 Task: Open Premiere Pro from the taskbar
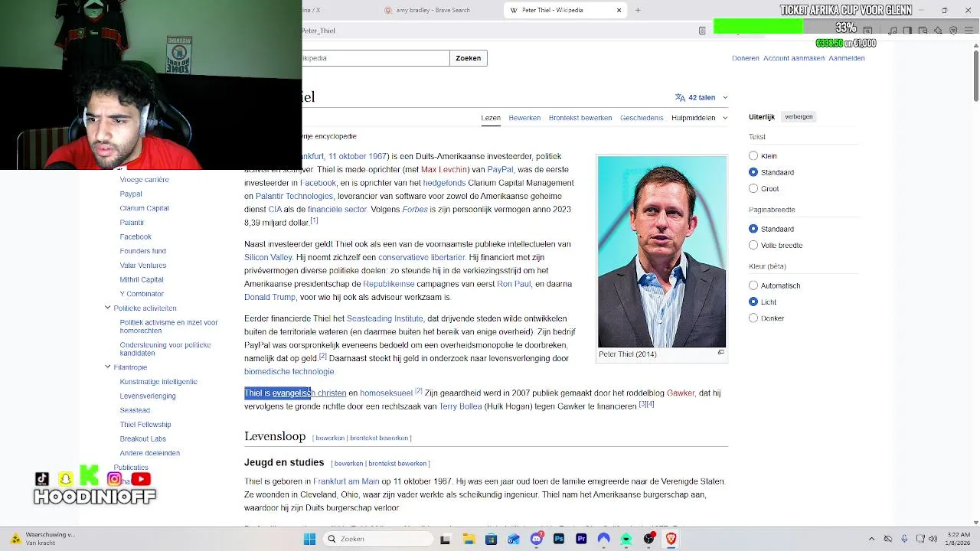[581, 539]
